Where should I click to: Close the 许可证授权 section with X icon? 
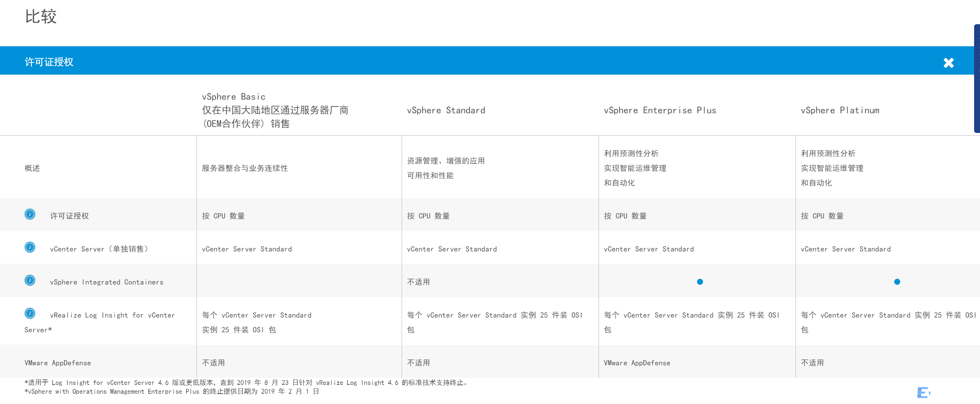(948, 62)
